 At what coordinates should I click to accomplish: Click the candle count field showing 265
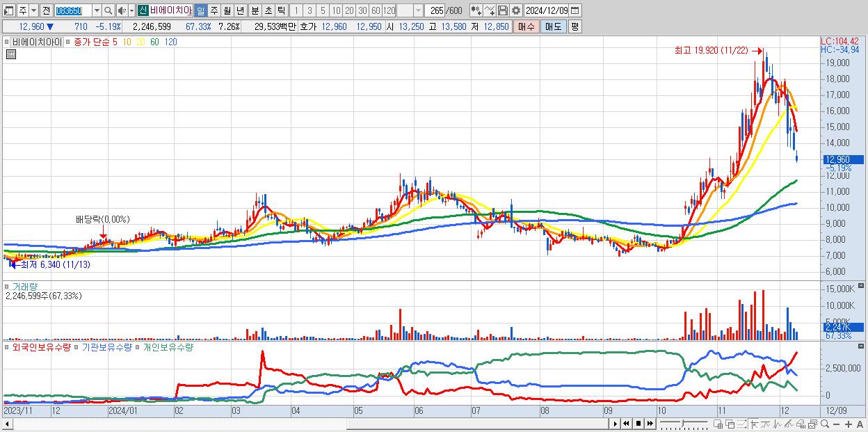(x=435, y=10)
